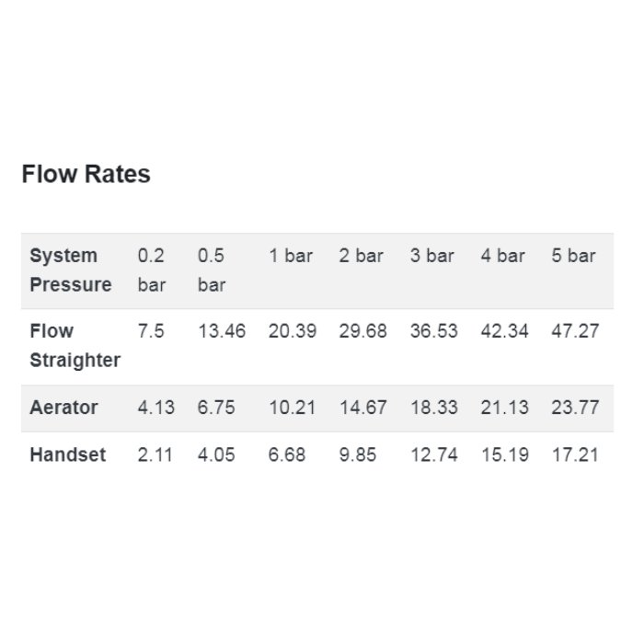
Task: Click the 47.27 value cell
Action: click(575, 331)
